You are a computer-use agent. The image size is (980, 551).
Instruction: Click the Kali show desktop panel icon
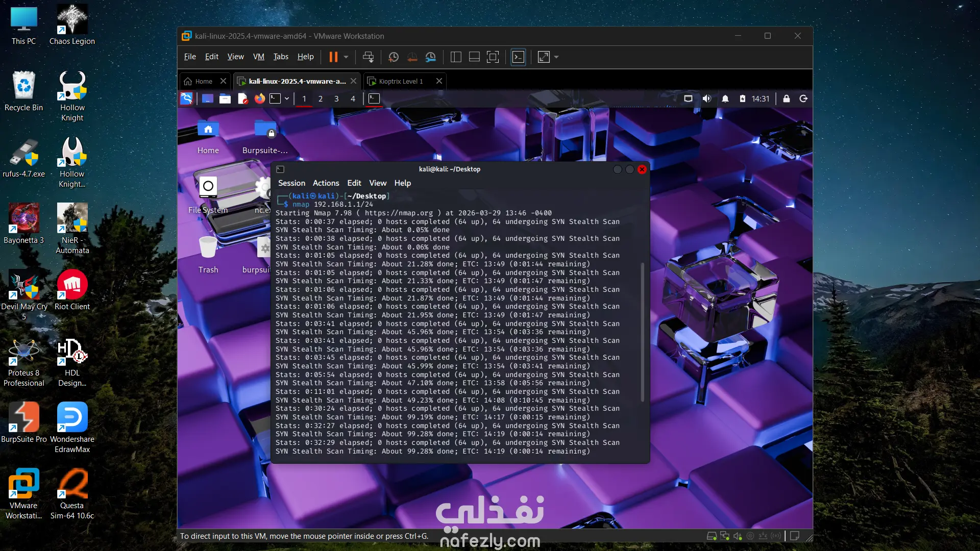coord(207,98)
